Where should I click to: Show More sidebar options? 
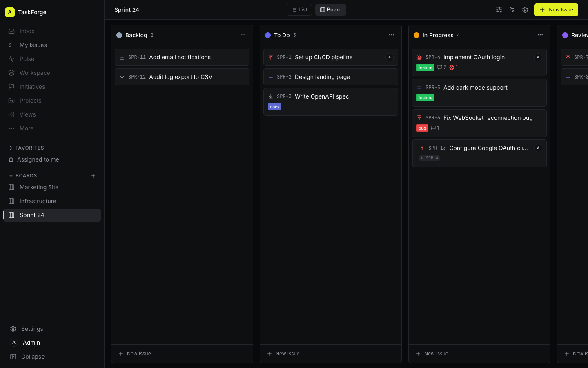coord(52,128)
